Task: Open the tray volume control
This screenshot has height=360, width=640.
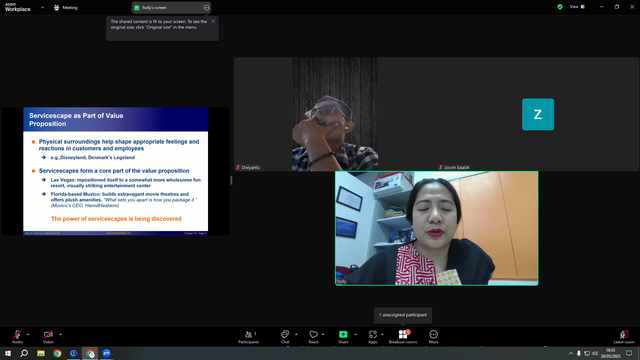Action: [x=595, y=353]
